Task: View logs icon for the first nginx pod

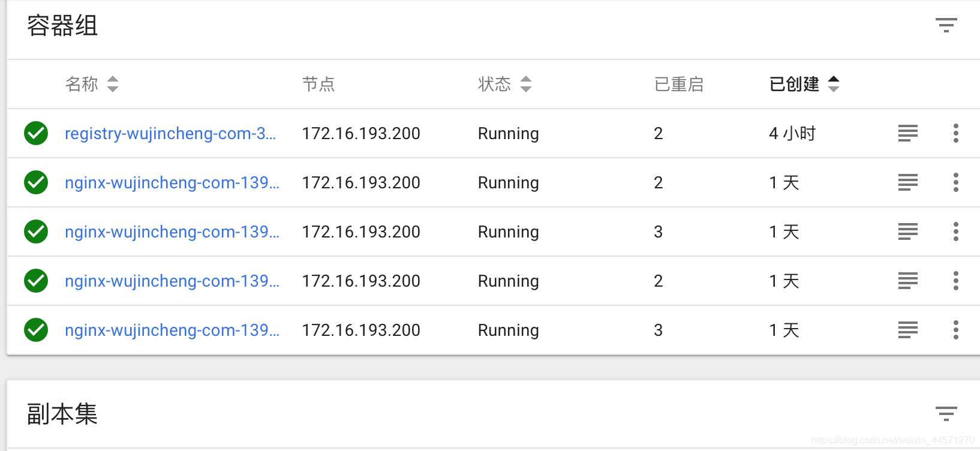Action: 908,182
